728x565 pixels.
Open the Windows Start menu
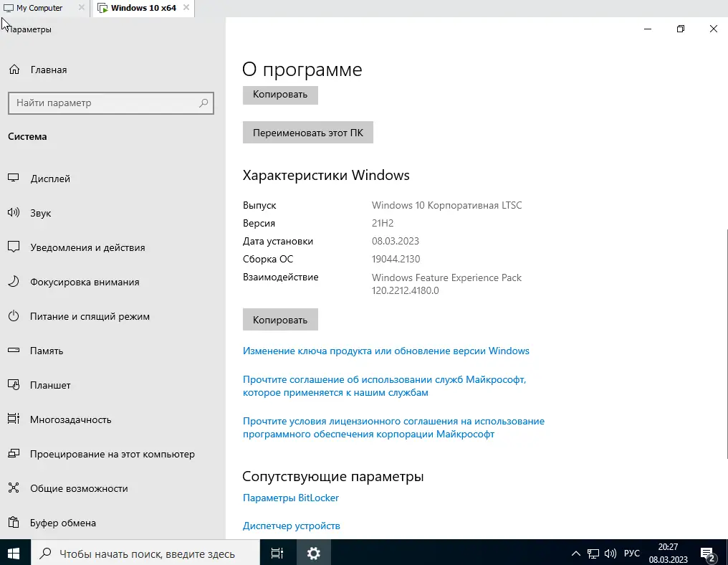coord(14,553)
